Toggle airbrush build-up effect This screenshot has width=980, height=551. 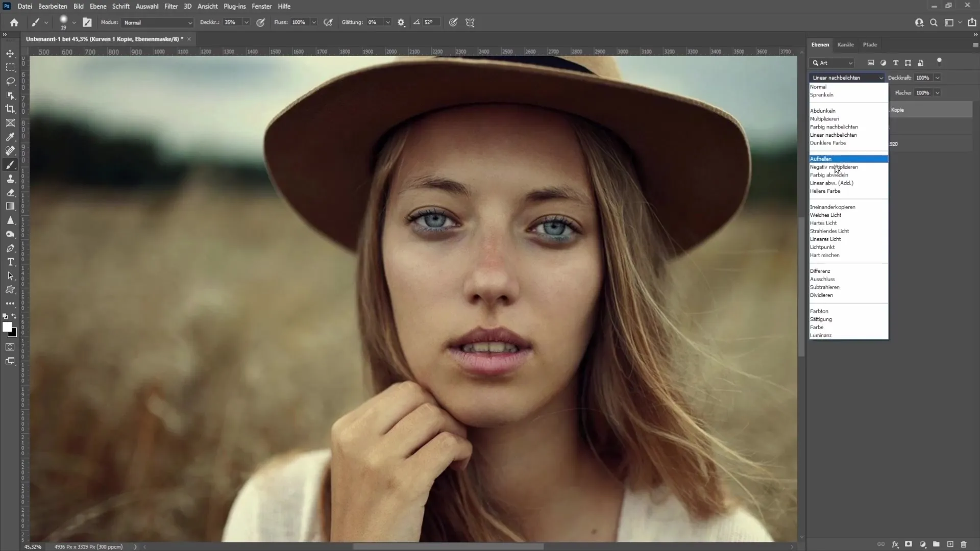click(328, 22)
